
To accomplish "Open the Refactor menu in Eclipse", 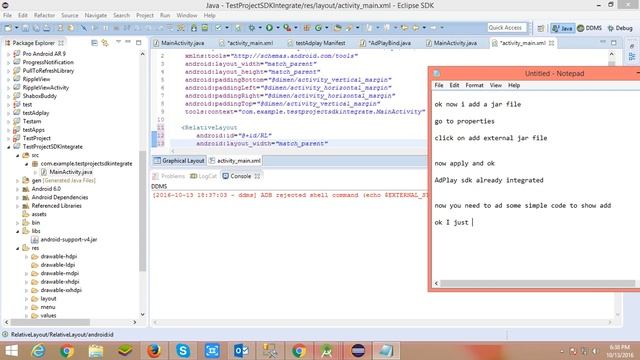I will [44, 16].
